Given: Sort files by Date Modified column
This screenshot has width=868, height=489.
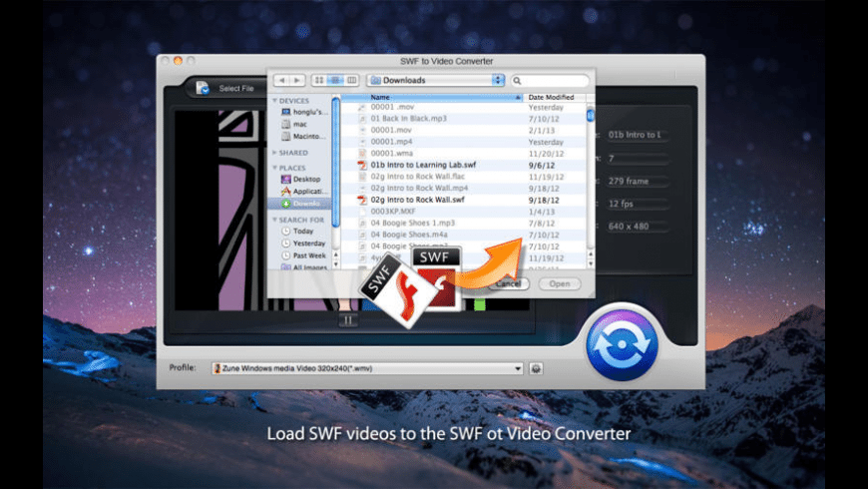Looking at the screenshot, I should coord(554,97).
